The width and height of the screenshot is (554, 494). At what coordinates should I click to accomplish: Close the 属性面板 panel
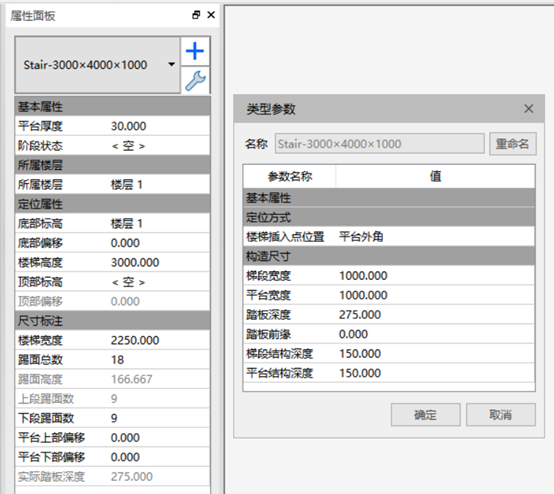[211, 15]
